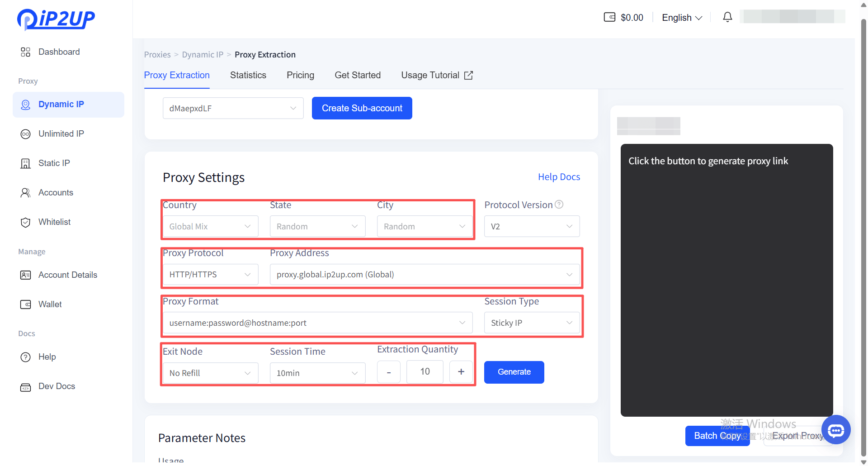Open the Exit Node No Refill dropdown
868x466 pixels.
(210, 373)
